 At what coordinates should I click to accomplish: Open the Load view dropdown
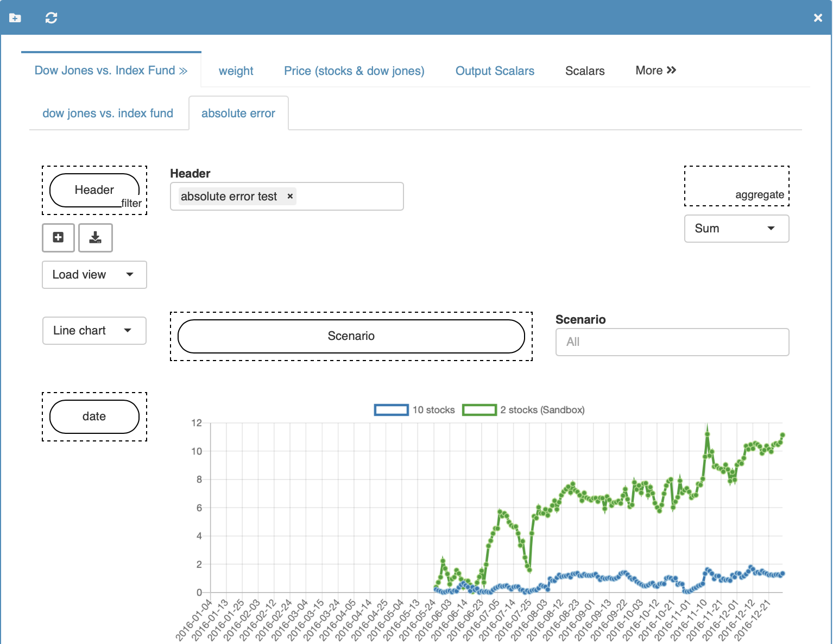(94, 275)
